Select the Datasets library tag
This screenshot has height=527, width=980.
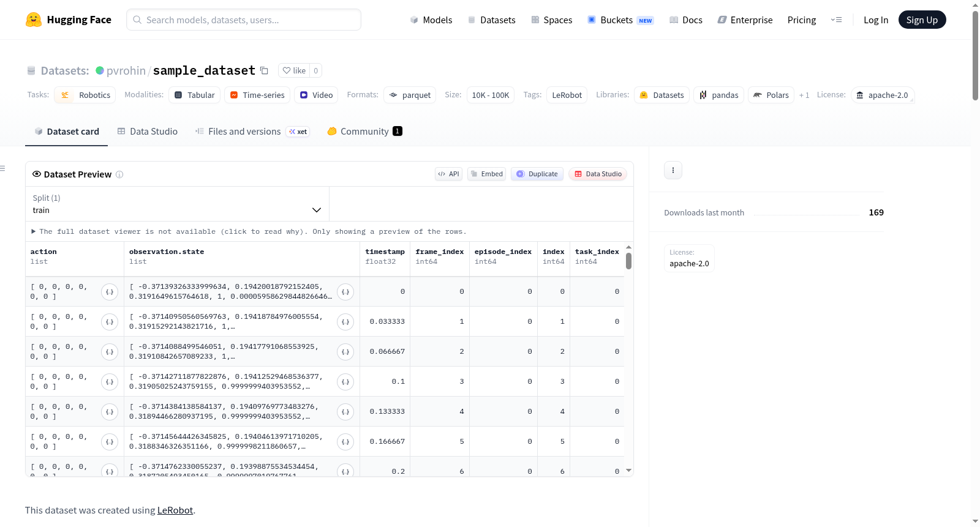coord(661,95)
